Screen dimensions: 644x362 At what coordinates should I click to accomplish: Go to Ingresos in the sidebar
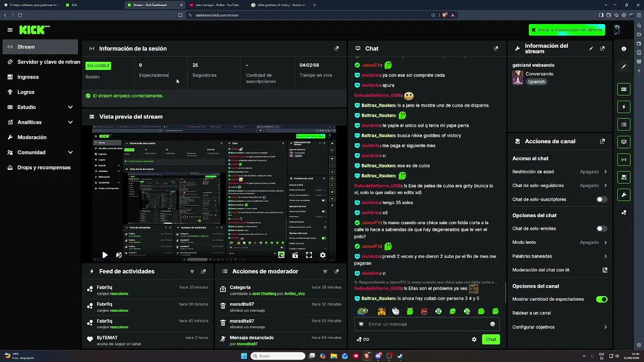pyautogui.click(x=40, y=77)
